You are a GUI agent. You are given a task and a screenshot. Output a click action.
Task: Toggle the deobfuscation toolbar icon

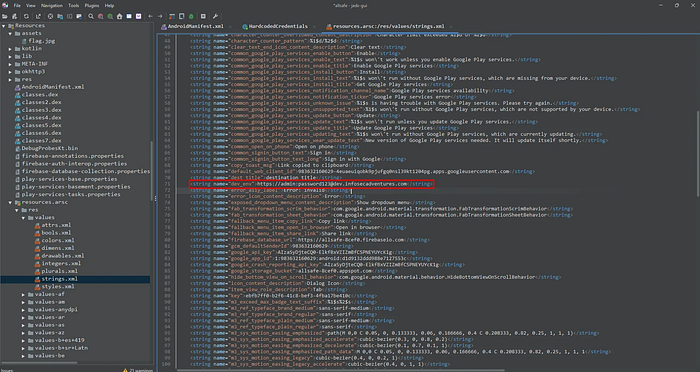pos(172,17)
